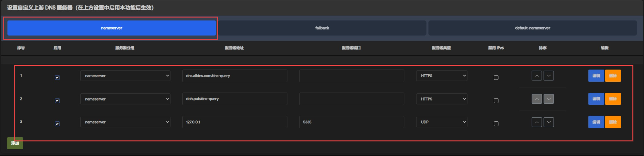
Task: Switch to the fallback tab
Action: click(x=322, y=28)
